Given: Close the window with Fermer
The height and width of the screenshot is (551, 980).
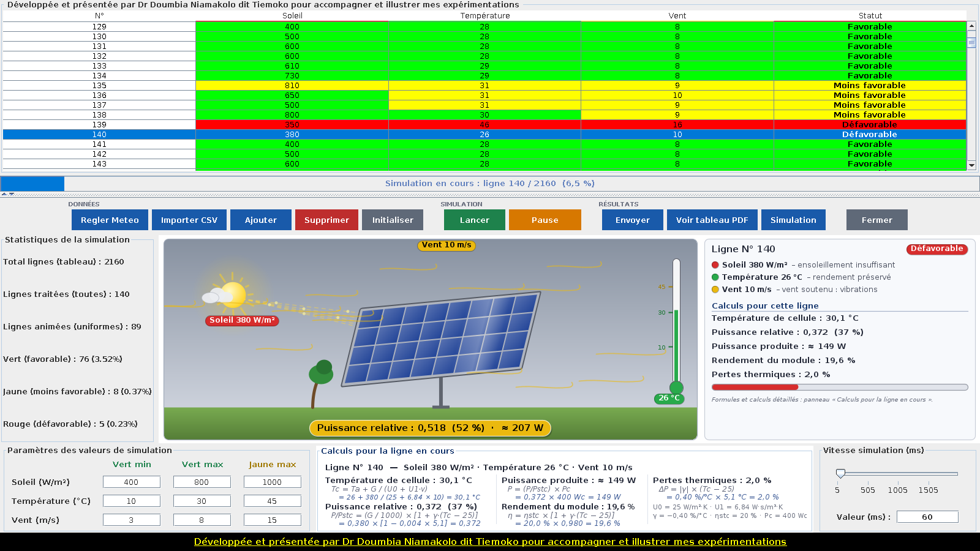Looking at the screenshot, I should (877, 220).
